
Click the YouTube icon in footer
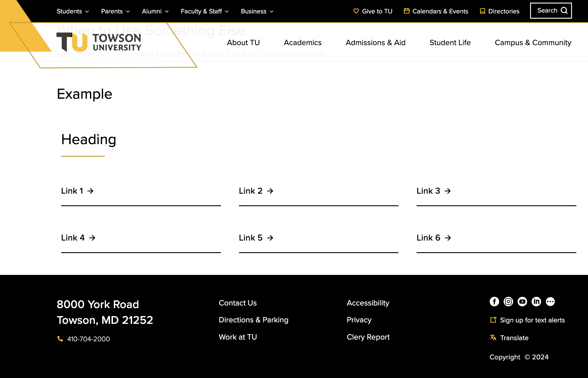pyautogui.click(x=523, y=301)
